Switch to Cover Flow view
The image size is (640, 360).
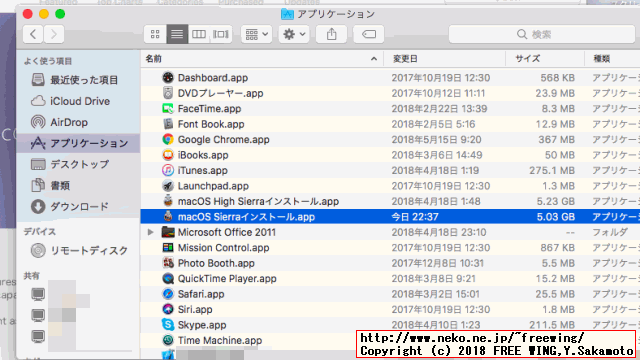[x=221, y=34]
